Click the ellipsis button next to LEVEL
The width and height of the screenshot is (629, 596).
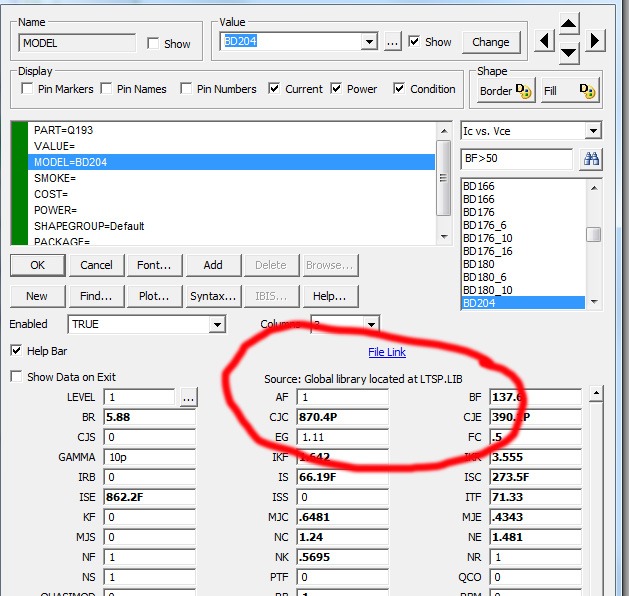[x=189, y=397]
